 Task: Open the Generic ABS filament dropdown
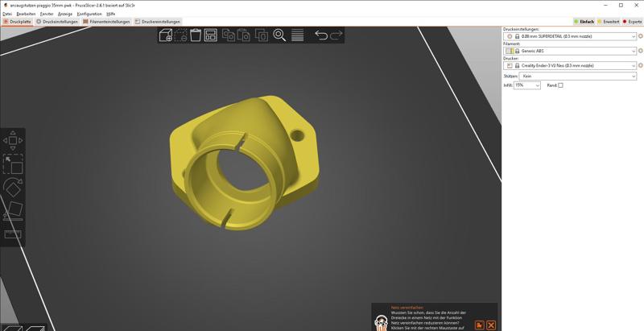pos(570,51)
